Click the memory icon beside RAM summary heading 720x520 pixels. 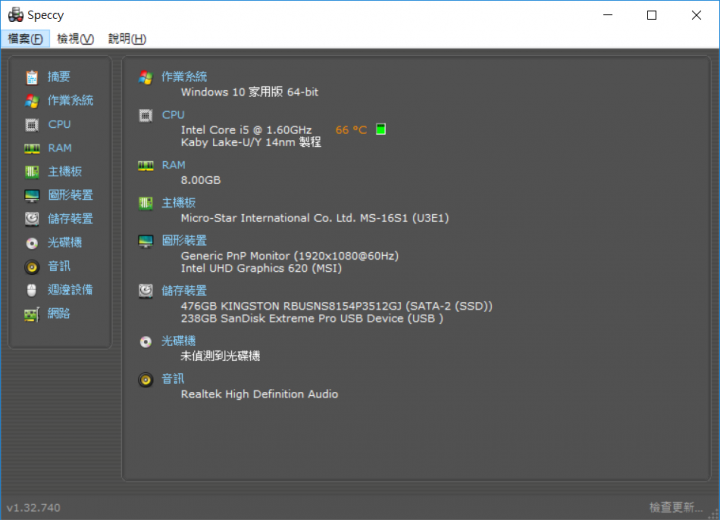[x=146, y=165]
